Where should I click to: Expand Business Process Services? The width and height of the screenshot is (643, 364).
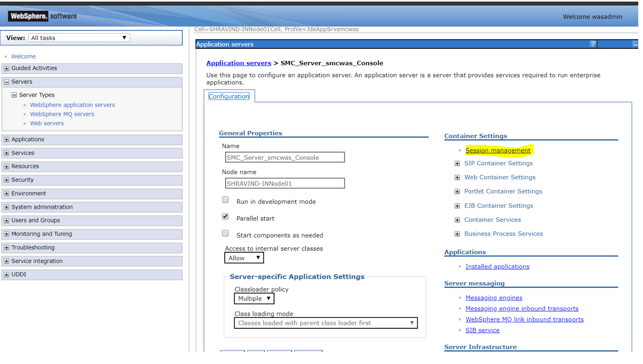pyautogui.click(x=457, y=234)
